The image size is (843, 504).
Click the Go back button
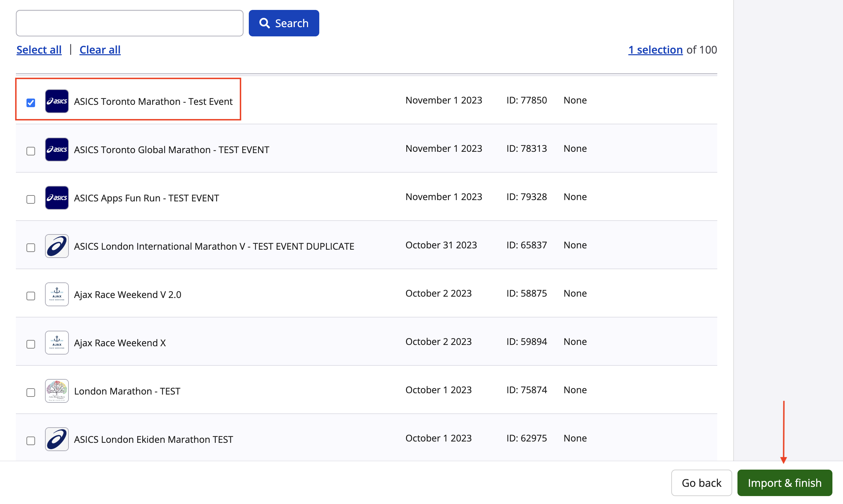point(701,483)
